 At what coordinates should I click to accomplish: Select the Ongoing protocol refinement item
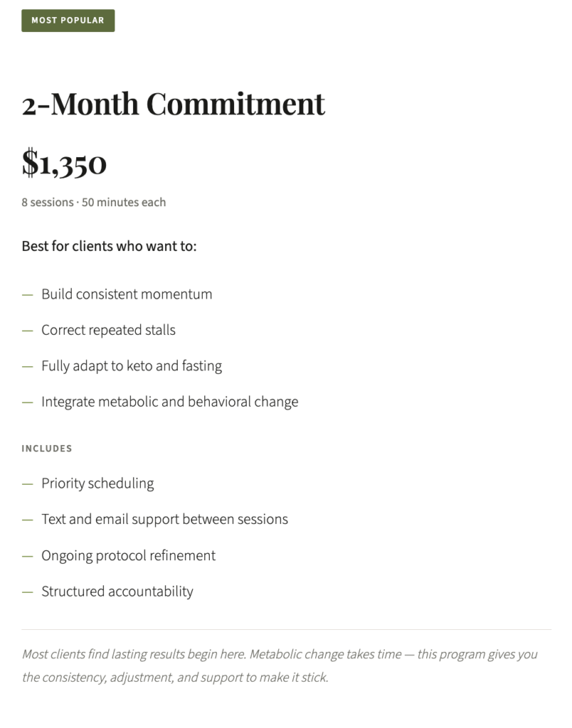128,555
